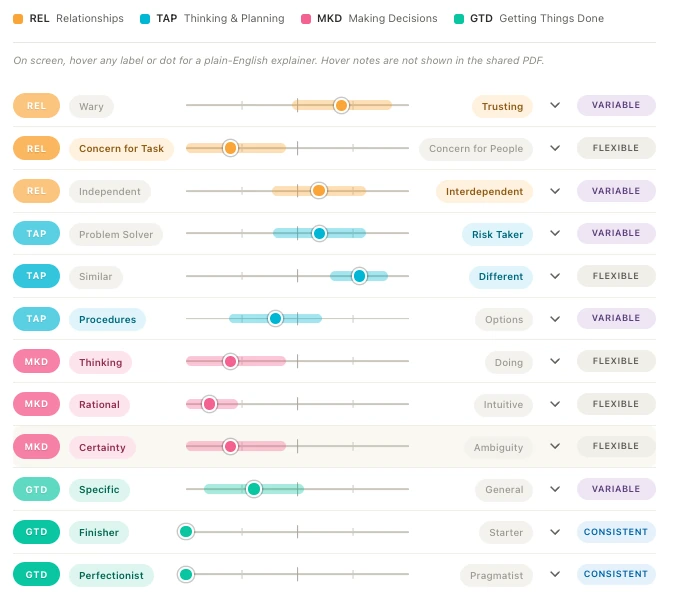
Task: Click the Ambiguity label
Action: tap(498, 447)
